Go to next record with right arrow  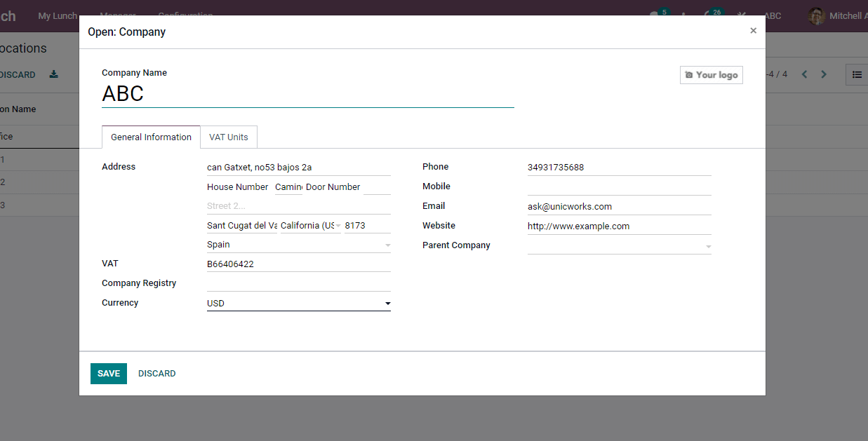click(x=824, y=74)
